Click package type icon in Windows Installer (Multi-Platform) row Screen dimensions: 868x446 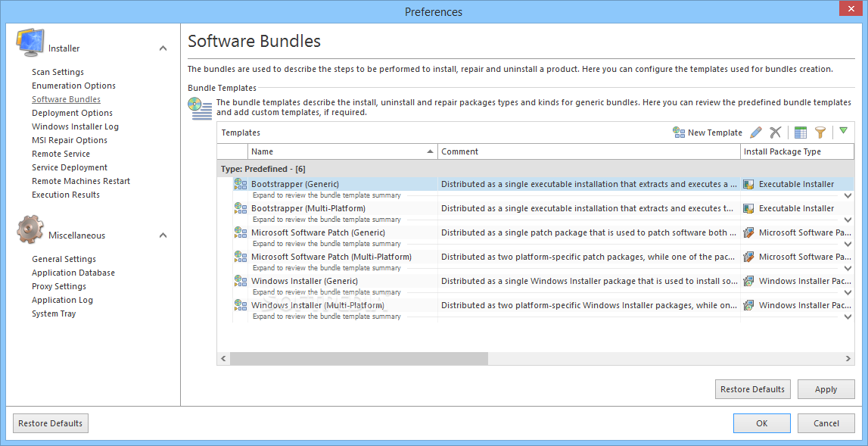pos(749,305)
